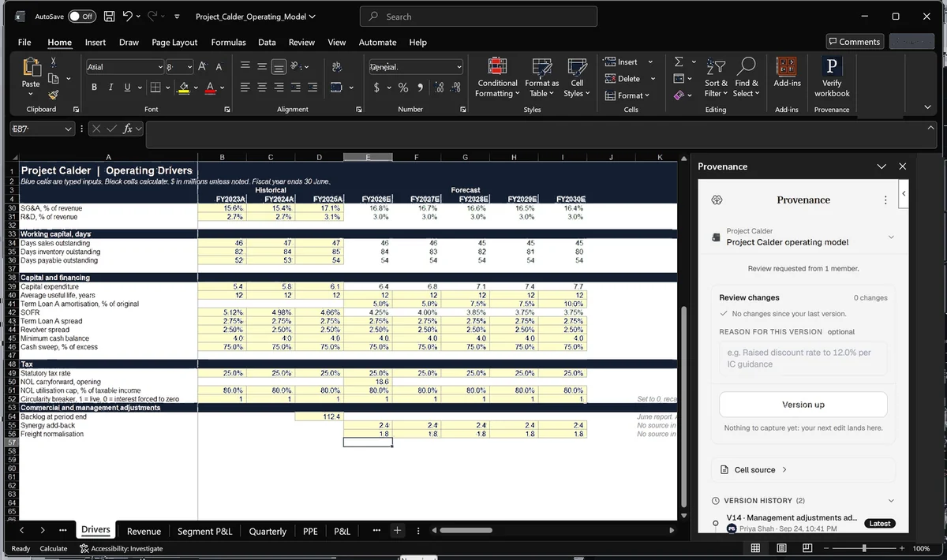Click the zoom slider in the status bar
The image size is (947, 560).
864,548
